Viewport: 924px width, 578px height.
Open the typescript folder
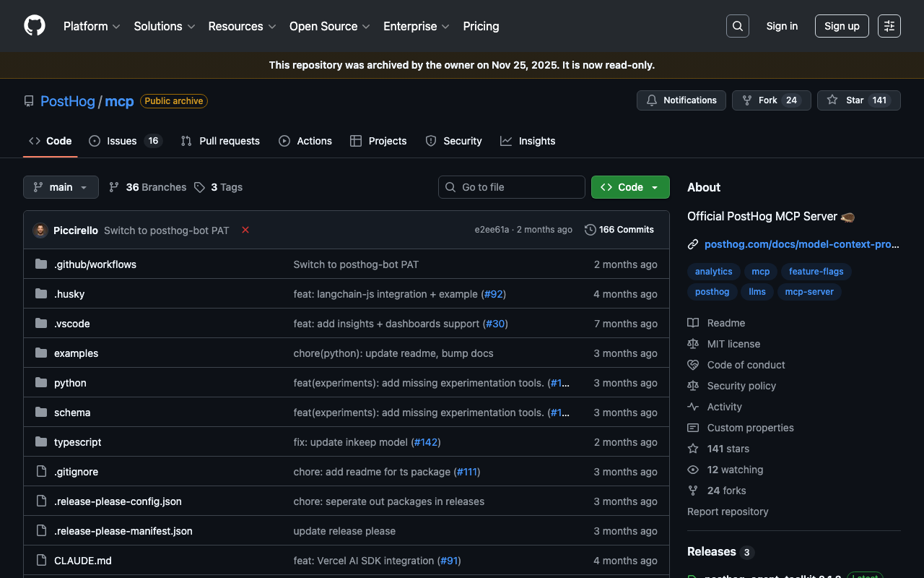(77, 442)
